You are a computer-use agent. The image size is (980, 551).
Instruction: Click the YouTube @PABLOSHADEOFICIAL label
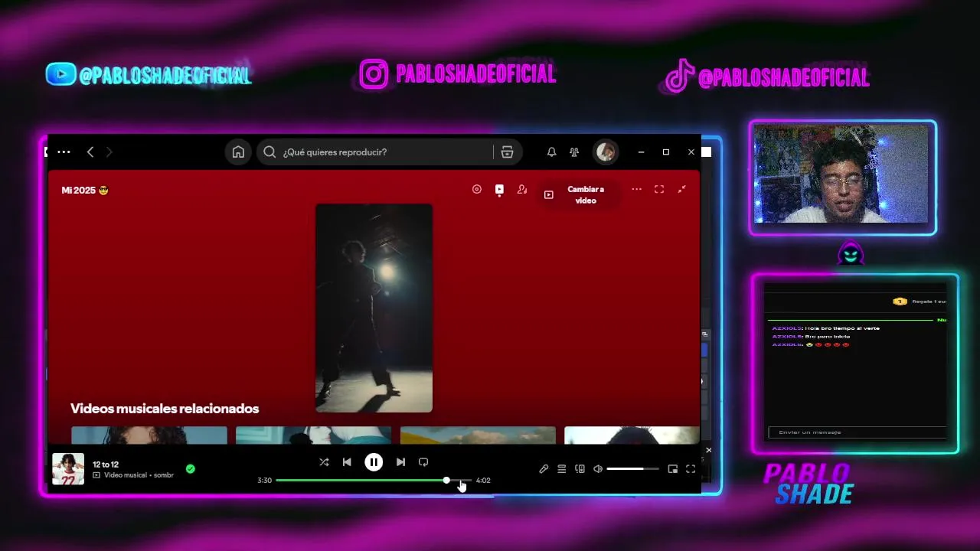click(149, 75)
